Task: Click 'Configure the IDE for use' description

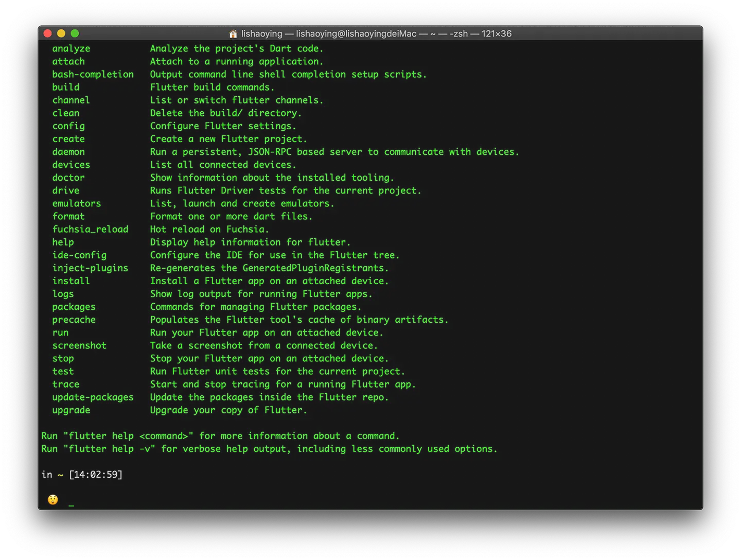Action: (x=275, y=255)
